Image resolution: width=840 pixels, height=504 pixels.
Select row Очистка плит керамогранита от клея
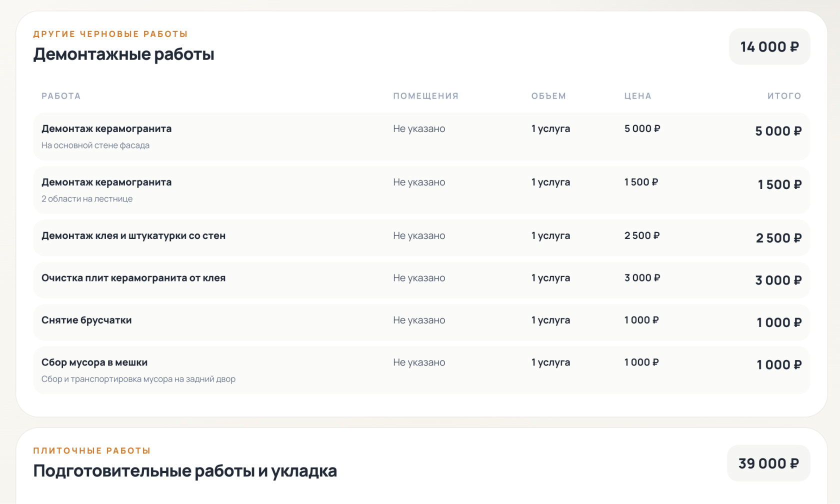point(421,280)
